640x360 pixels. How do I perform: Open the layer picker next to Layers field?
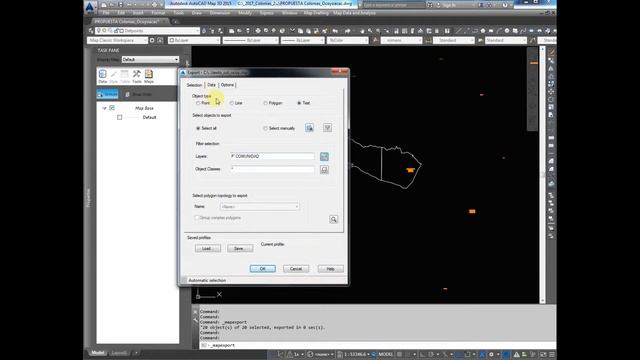coord(324,156)
